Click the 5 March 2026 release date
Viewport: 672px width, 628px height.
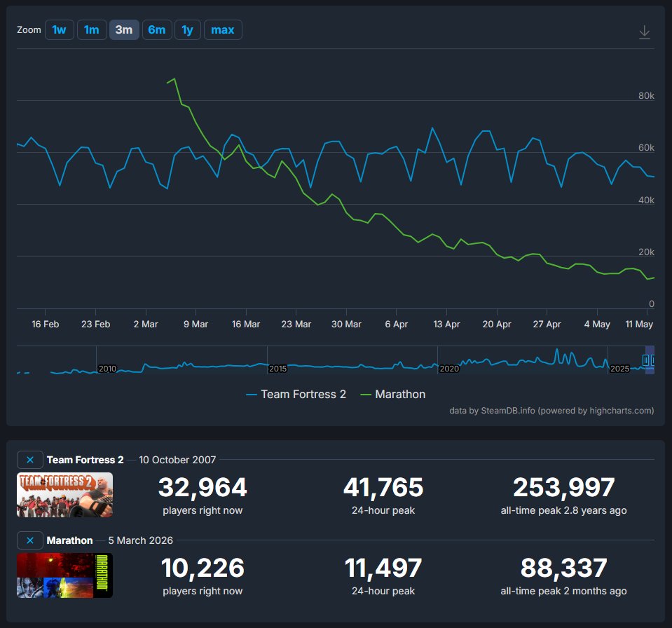pyautogui.click(x=141, y=540)
